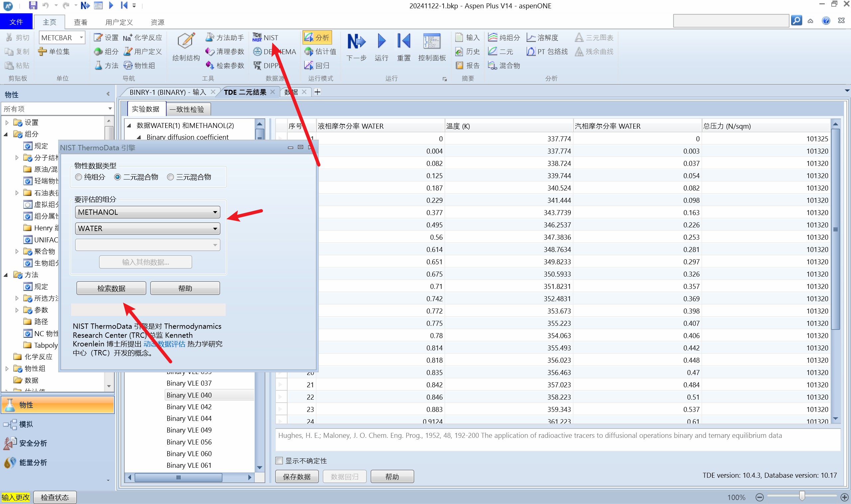
Task: Click Help button below results table
Action: [x=392, y=476]
